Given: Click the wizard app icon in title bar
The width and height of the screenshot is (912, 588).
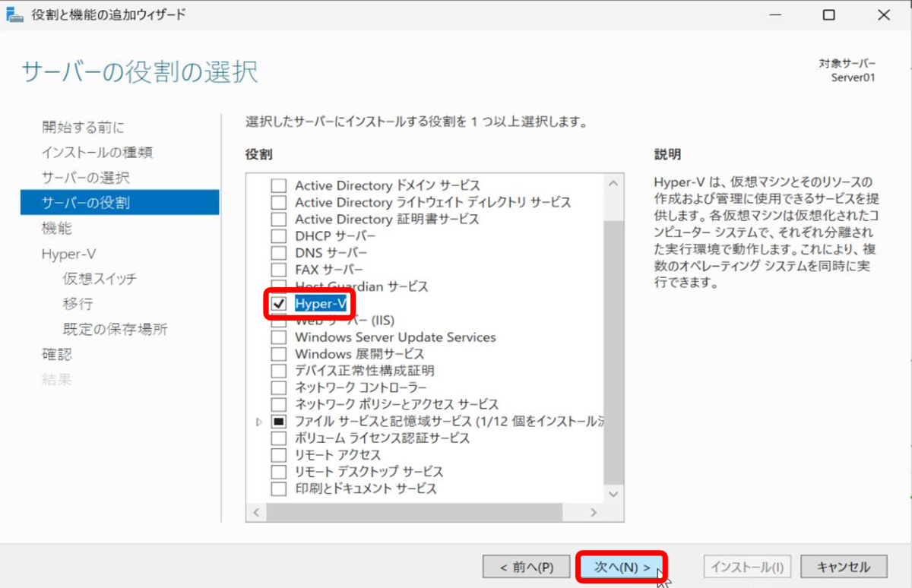Looking at the screenshot, I should point(14,14).
